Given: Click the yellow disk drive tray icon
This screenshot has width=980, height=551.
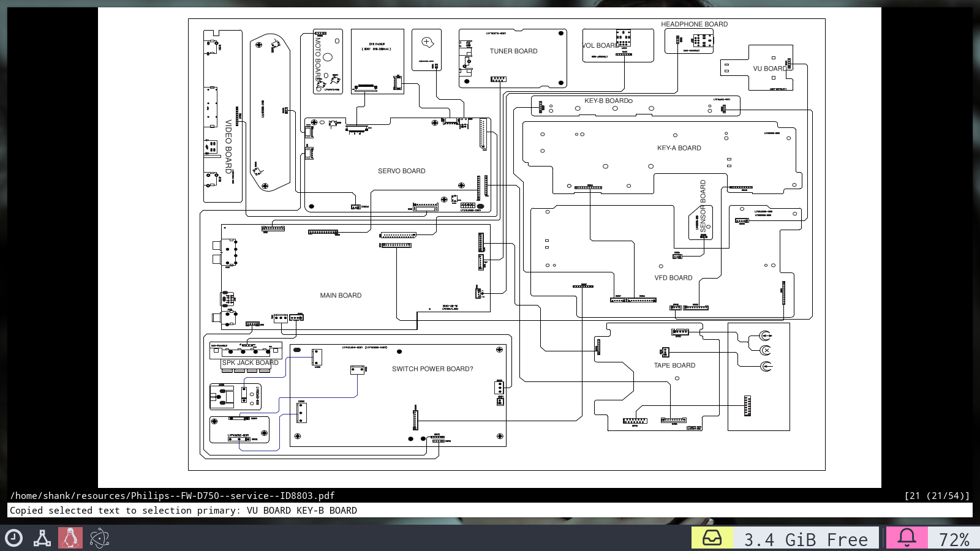Looking at the screenshot, I should 712,538.
